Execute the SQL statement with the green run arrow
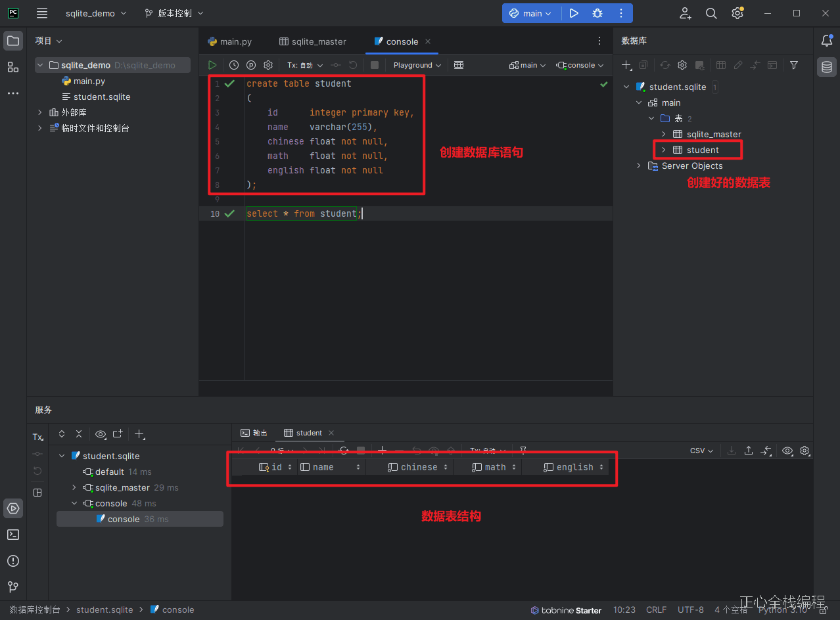840x620 pixels. click(212, 65)
